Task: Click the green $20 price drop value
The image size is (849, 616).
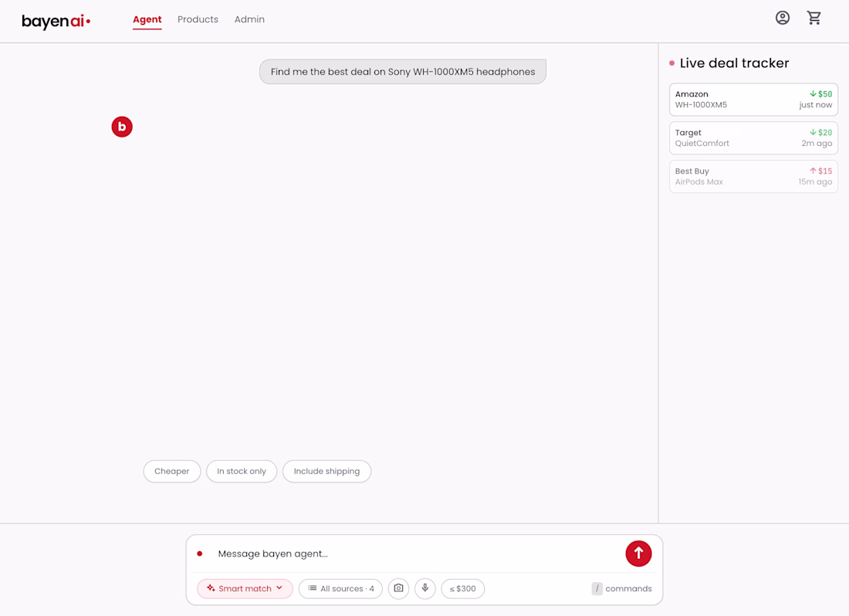Action: (821, 132)
